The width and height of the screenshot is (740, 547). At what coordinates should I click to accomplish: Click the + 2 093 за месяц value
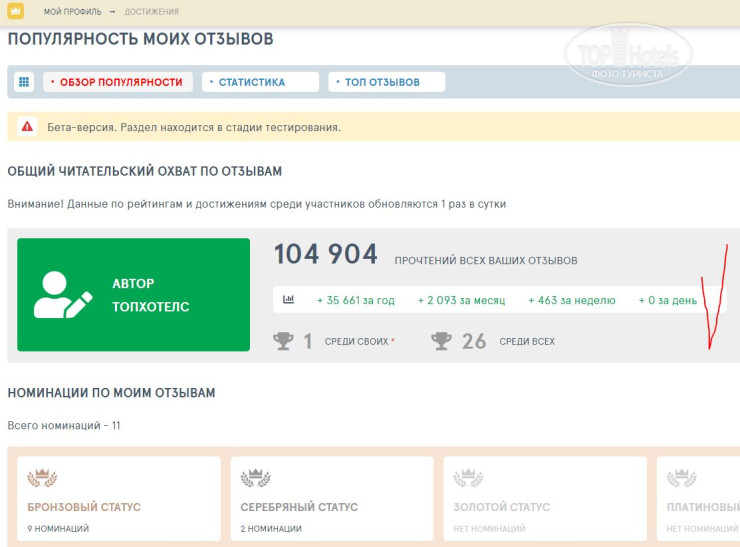[461, 300]
